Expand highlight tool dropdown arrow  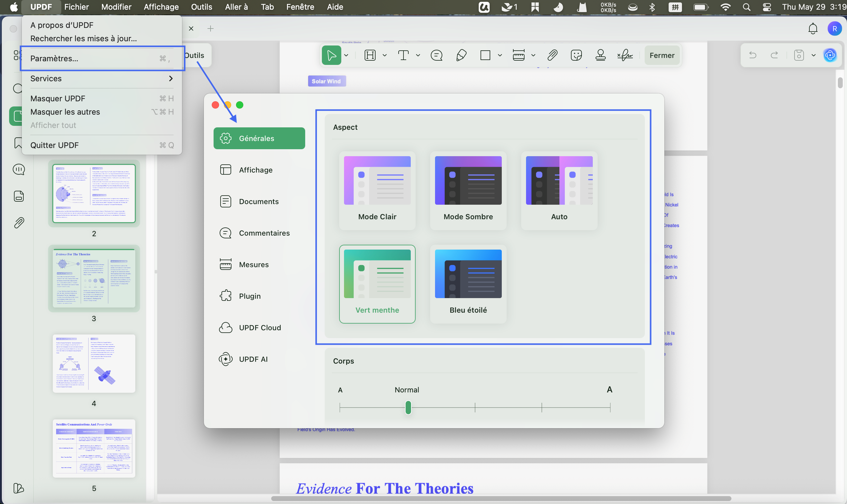(x=385, y=55)
